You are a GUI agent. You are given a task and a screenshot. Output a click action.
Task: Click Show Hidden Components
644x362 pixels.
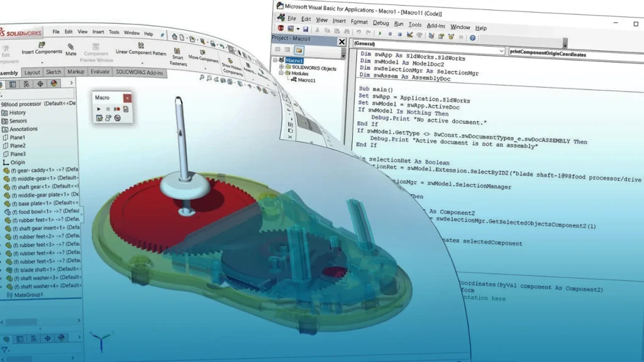coord(232,67)
